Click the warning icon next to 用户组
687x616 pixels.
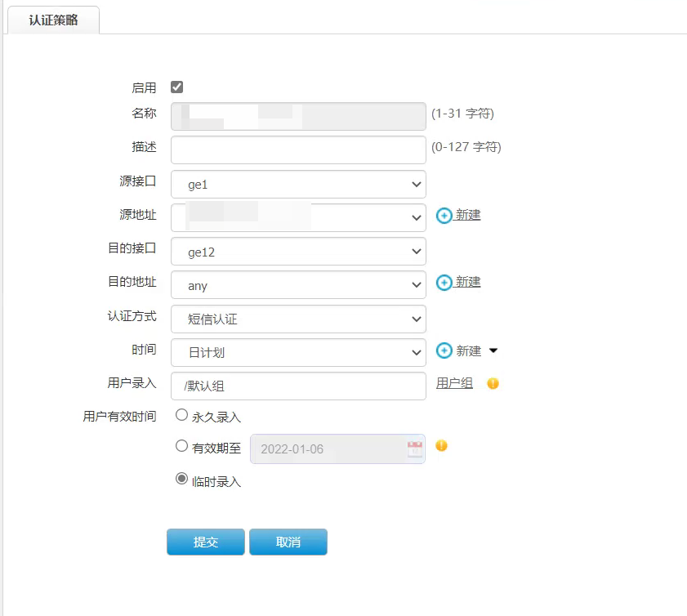point(493,383)
